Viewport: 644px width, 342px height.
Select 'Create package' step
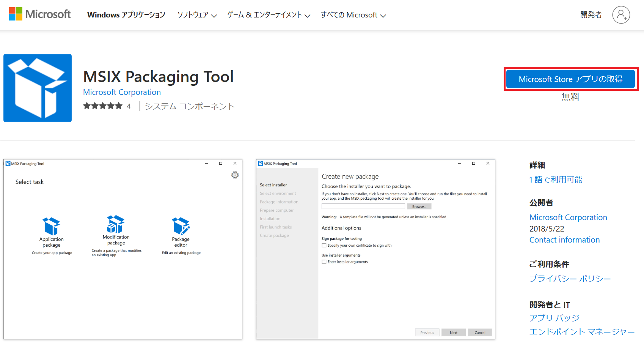(274, 236)
